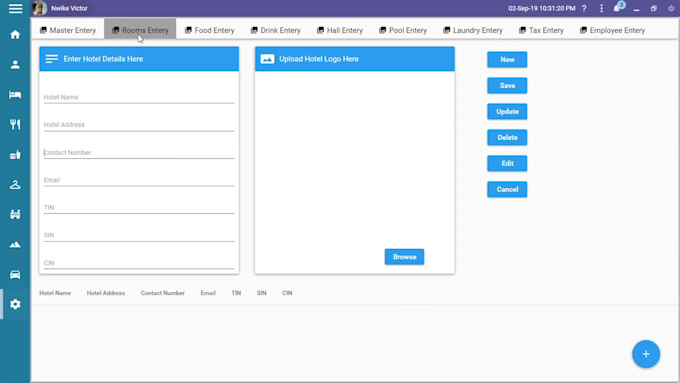680x383 pixels.
Task: Open the hall seating sidebar icon
Action: [x=15, y=214]
